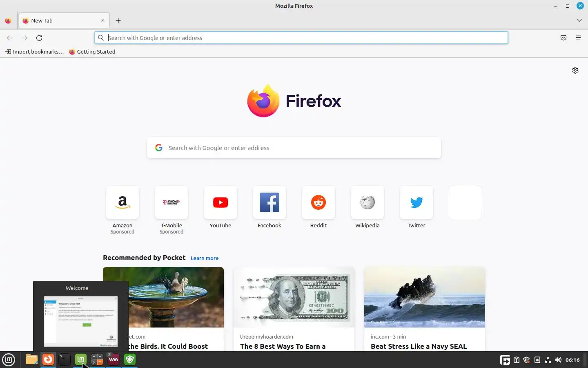Open the network connection tray icon
This screenshot has width=588, height=368.
click(548, 360)
